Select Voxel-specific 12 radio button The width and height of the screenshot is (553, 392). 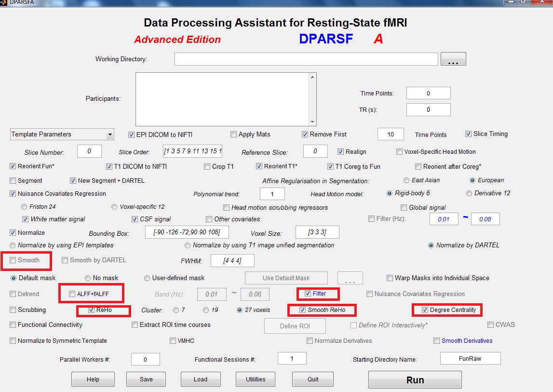coord(114,207)
